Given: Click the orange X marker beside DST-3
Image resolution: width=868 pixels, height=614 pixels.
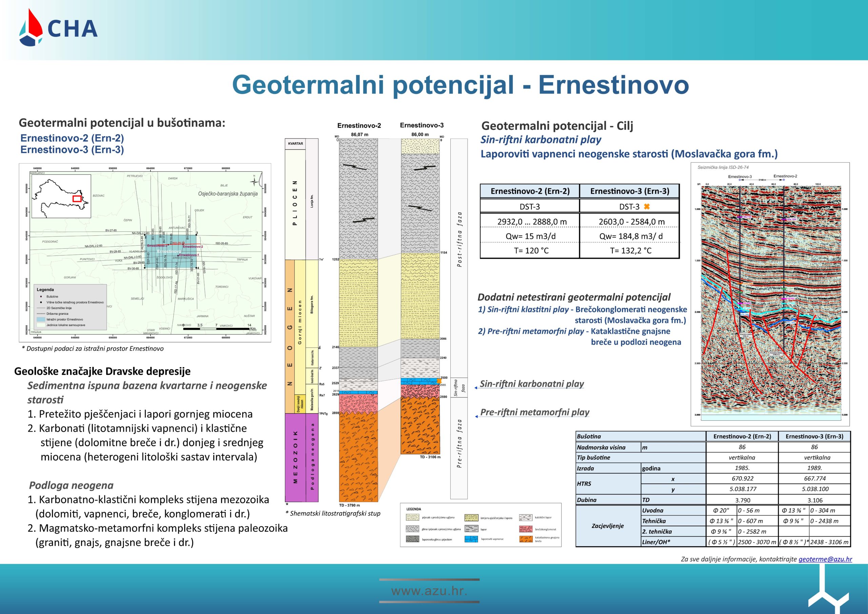Looking at the screenshot, I should pyautogui.click(x=647, y=207).
